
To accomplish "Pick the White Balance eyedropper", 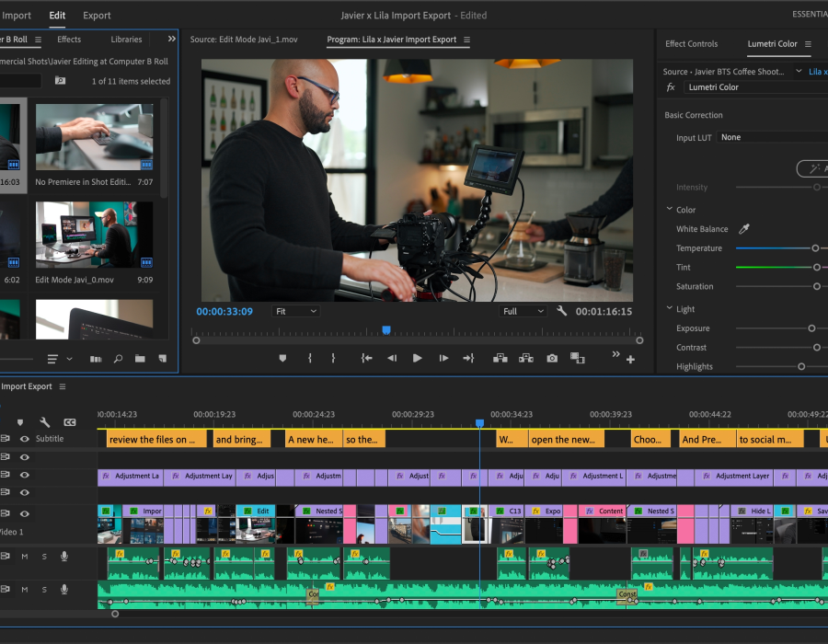I will 744,228.
